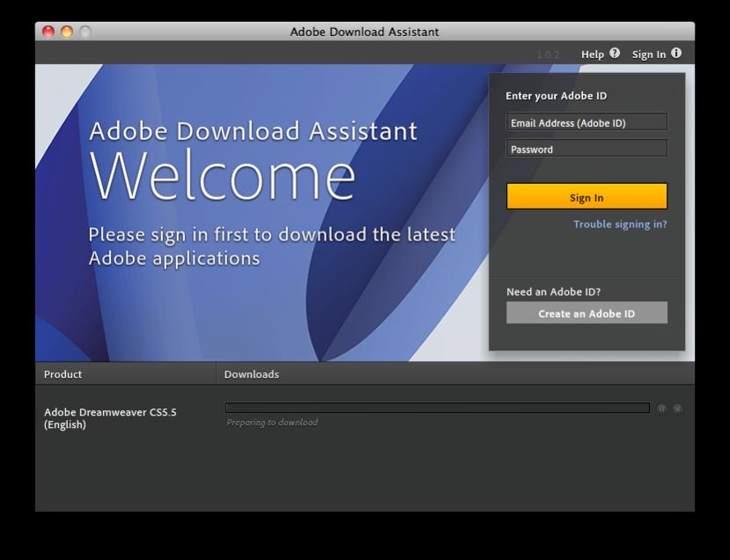Select the Product column header
The width and height of the screenshot is (730, 560).
tap(63, 374)
